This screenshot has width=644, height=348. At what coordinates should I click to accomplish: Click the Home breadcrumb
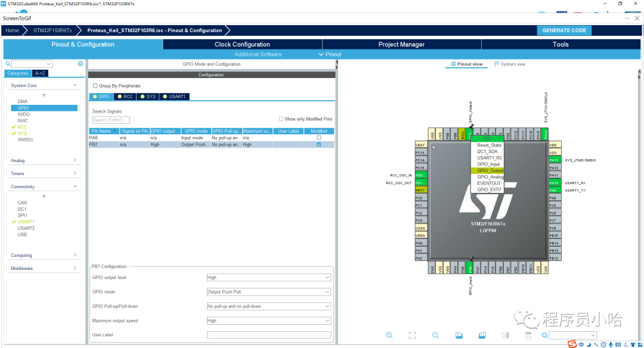pyautogui.click(x=12, y=30)
